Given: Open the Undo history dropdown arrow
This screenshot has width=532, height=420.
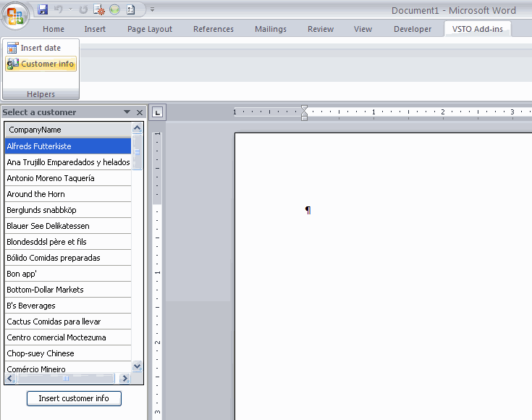Looking at the screenshot, I should click(x=71, y=9).
